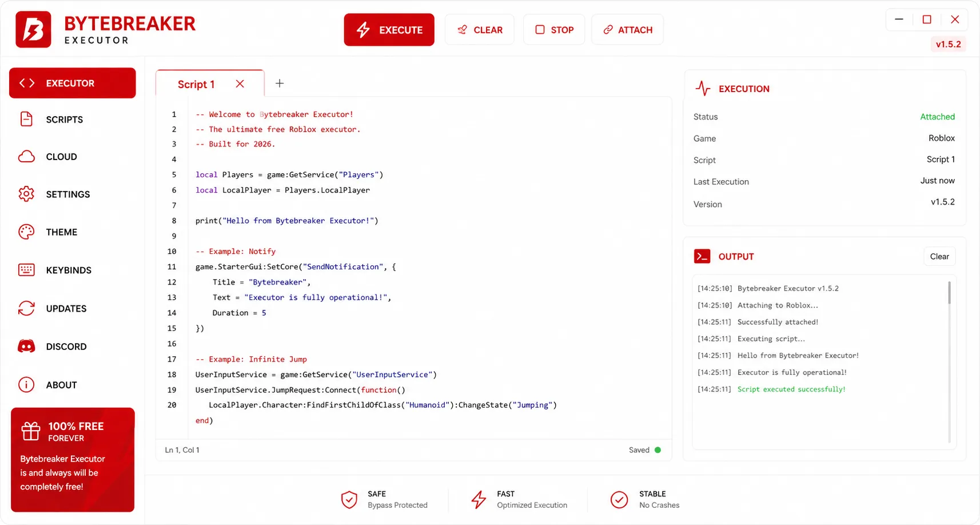This screenshot has height=525, width=980.
Task: Click the palette icon beside THEME
Action: 26,232
